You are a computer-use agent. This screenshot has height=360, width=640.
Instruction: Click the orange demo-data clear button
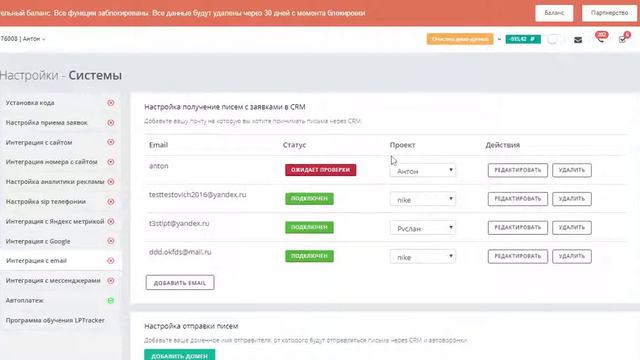point(460,39)
